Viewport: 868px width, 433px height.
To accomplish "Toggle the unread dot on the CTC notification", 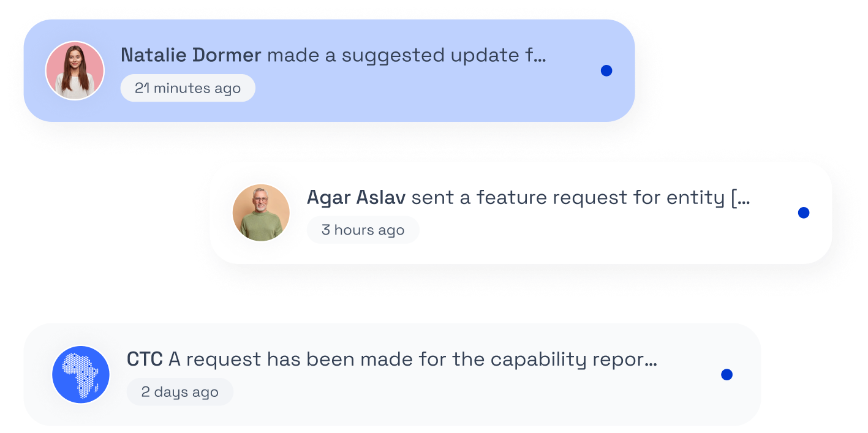I will pyautogui.click(x=726, y=374).
